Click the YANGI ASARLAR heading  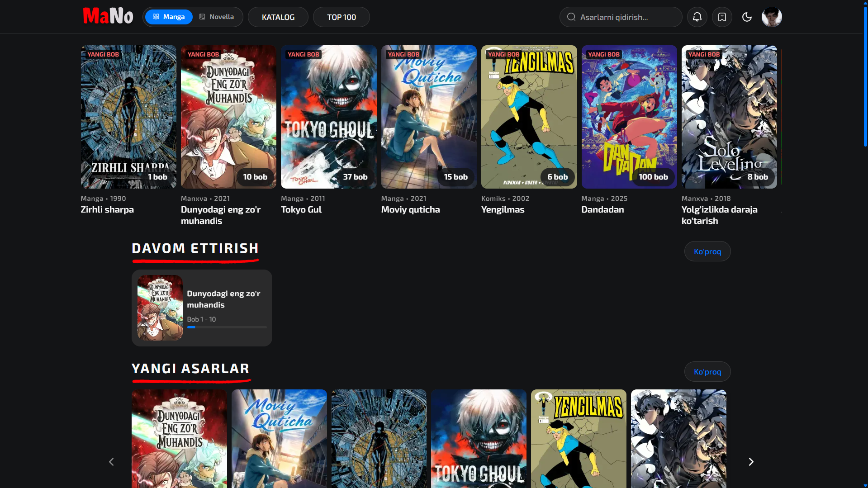pos(190,369)
